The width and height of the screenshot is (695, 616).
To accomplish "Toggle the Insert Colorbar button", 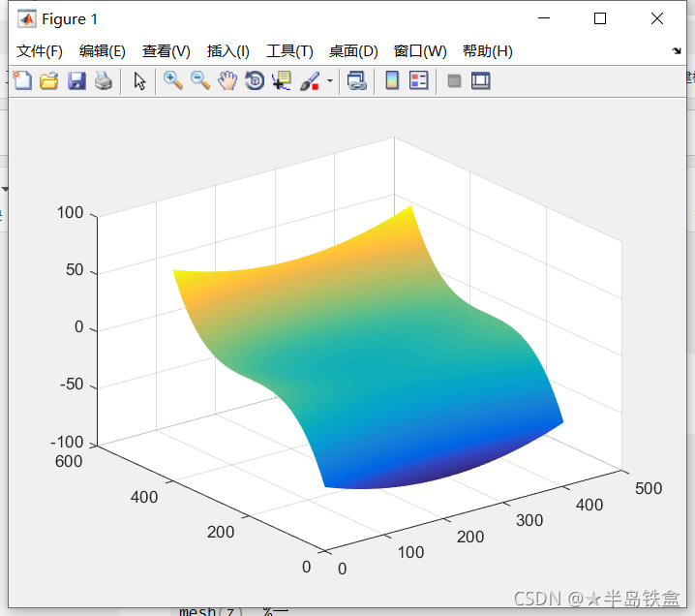I will coord(392,81).
